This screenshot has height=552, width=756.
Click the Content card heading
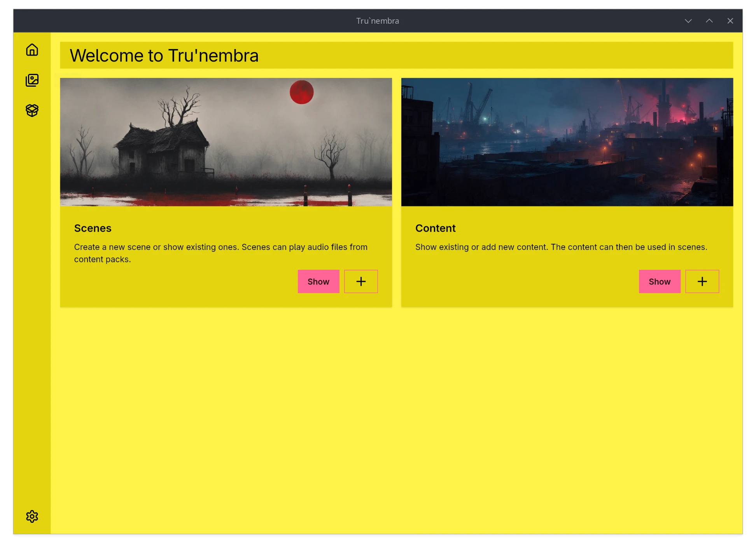435,228
